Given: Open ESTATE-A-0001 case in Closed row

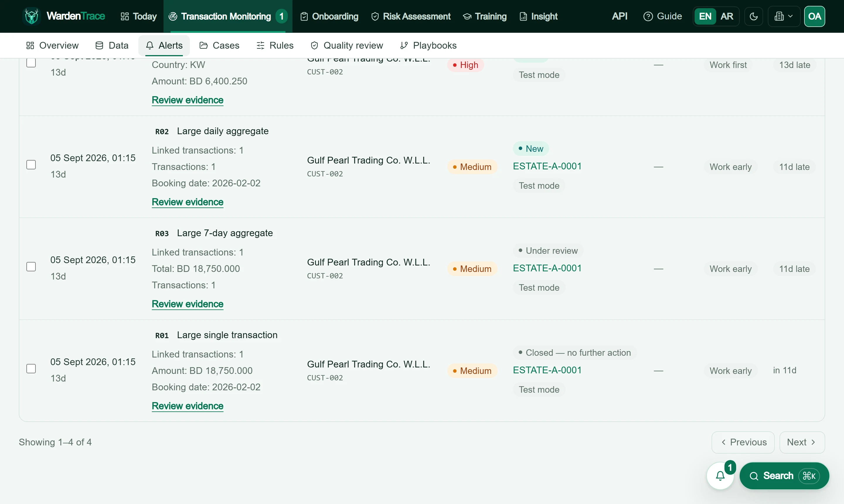Looking at the screenshot, I should click(547, 370).
